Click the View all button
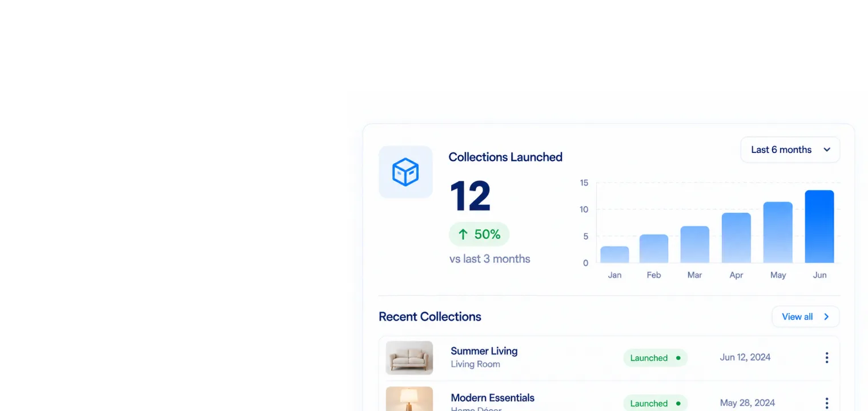This screenshot has height=411, width=868. pos(806,317)
